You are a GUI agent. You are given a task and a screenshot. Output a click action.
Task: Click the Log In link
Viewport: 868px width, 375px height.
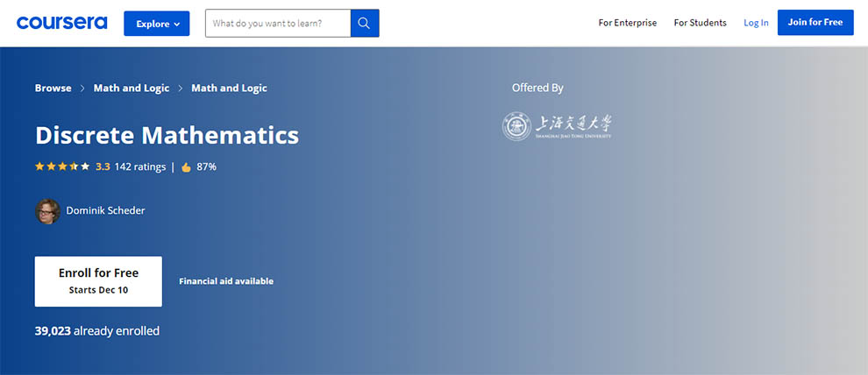pos(756,23)
